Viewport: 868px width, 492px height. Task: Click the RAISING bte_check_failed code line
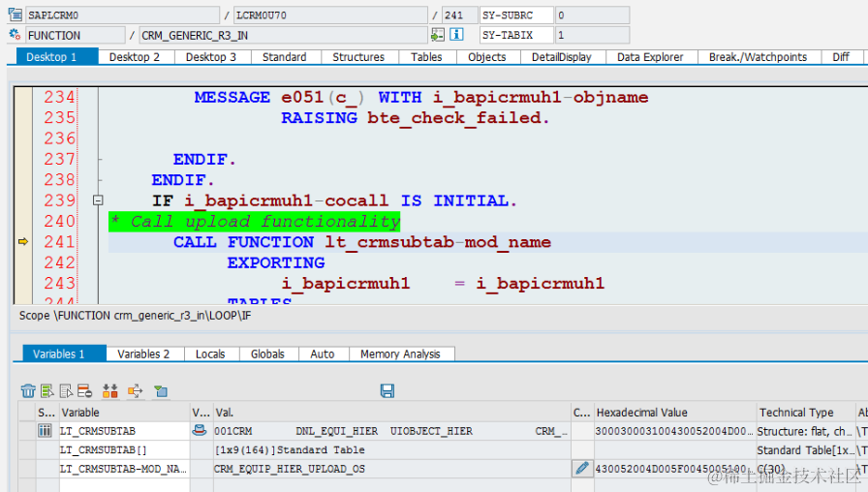[416, 117]
